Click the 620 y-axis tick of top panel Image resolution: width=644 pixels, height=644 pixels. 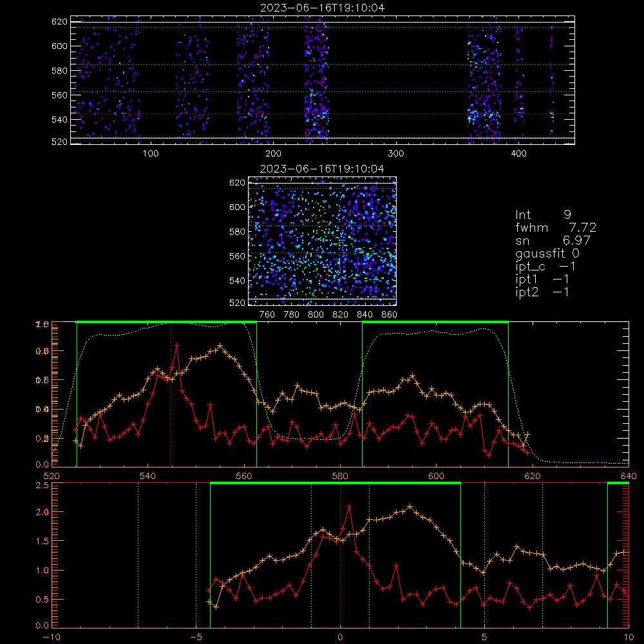click(x=59, y=21)
